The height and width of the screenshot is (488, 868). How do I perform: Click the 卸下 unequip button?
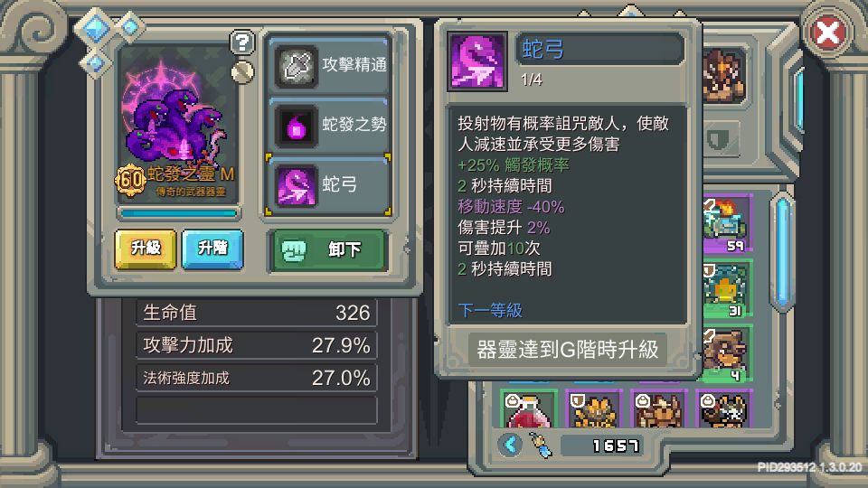coord(327,250)
